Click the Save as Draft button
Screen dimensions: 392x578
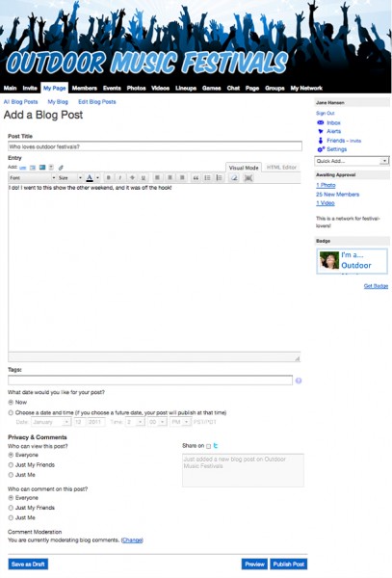(x=28, y=564)
